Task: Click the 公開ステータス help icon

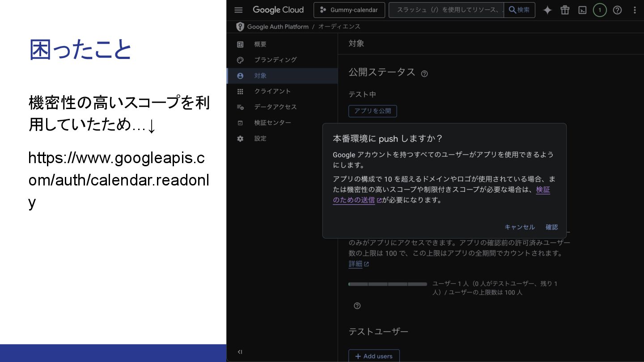Action: (424, 74)
